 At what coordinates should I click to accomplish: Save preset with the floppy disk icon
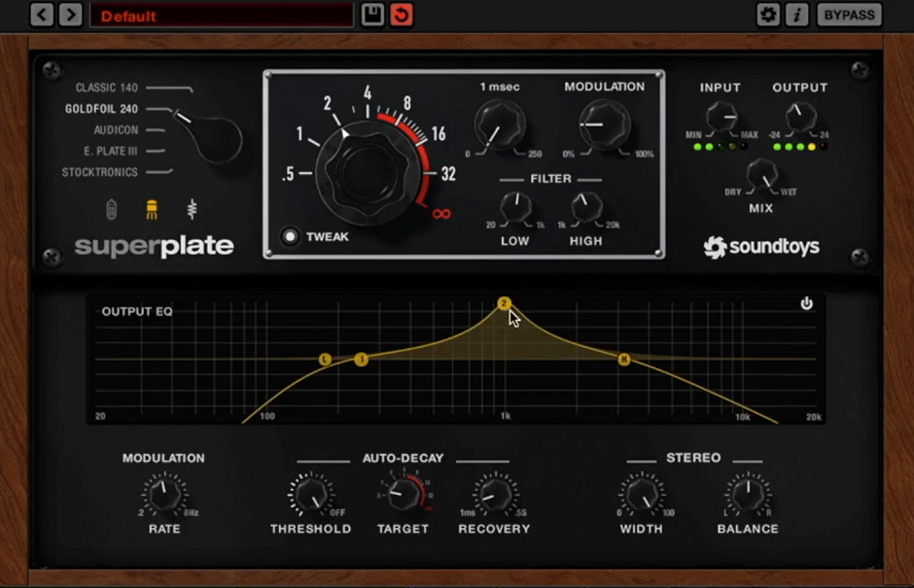point(372,15)
